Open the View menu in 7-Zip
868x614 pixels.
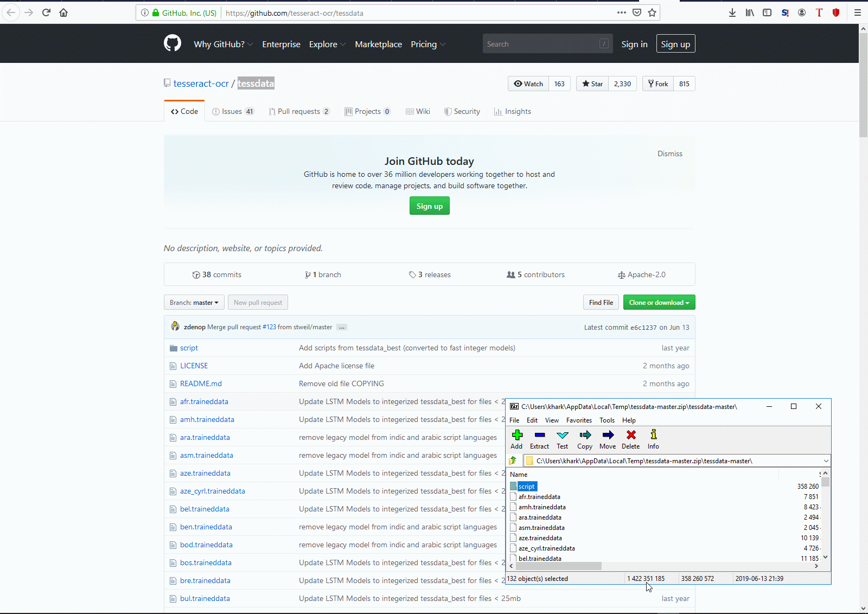coord(552,420)
